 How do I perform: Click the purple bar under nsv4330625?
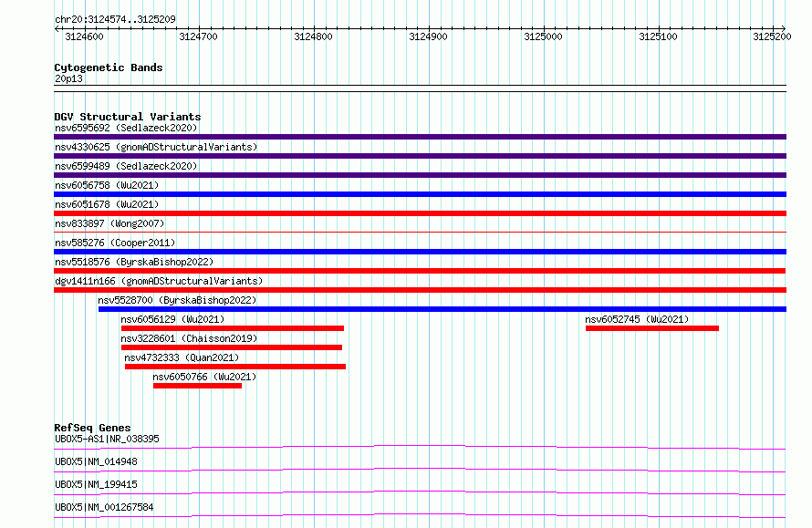pos(420,156)
